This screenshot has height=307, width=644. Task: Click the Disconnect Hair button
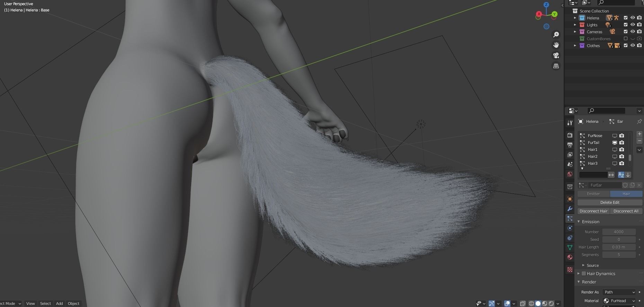(593, 211)
